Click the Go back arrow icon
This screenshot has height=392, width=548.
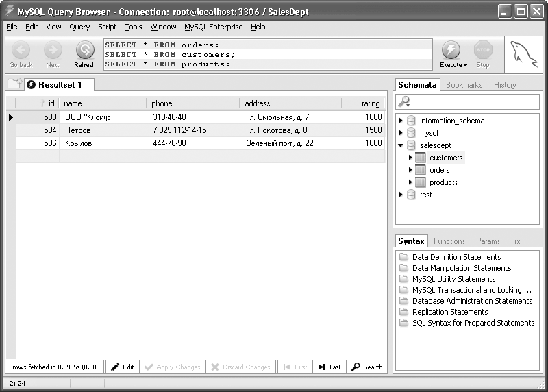[21, 50]
